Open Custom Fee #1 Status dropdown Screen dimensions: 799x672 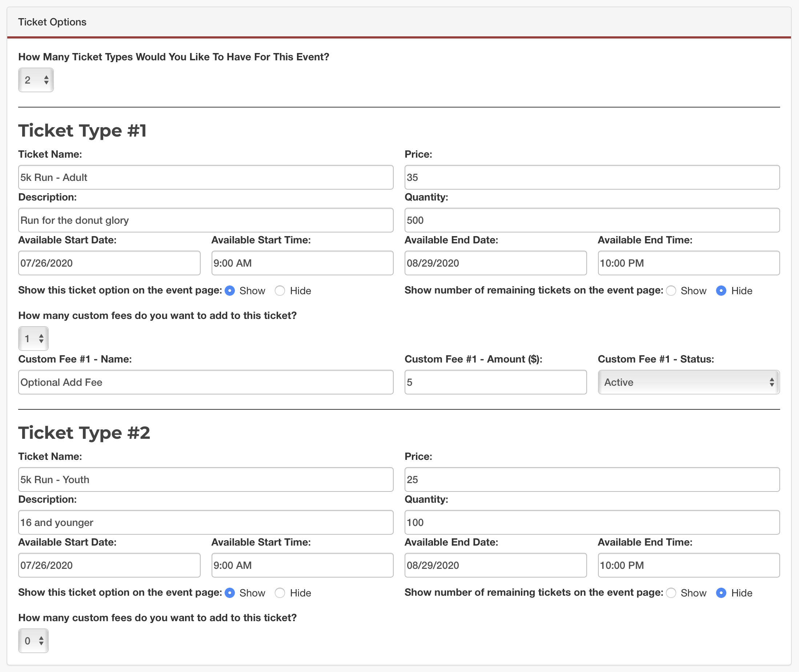[688, 382]
